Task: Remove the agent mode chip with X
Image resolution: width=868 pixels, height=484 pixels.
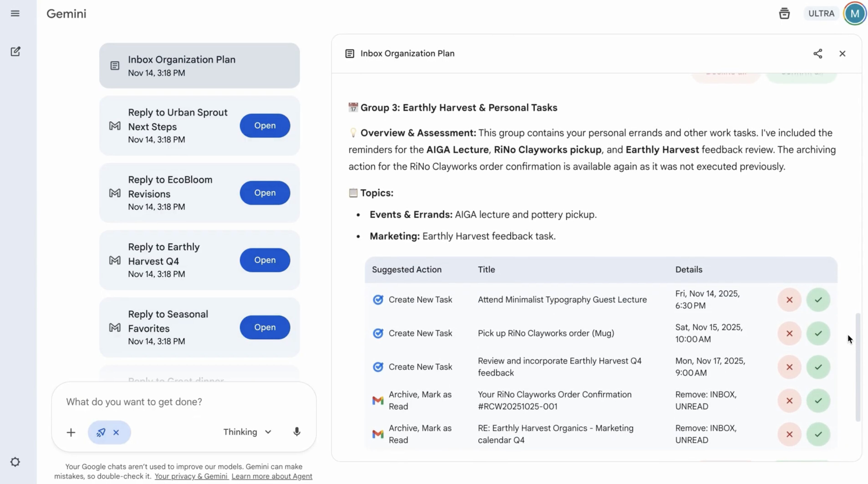Action: [x=116, y=432]
